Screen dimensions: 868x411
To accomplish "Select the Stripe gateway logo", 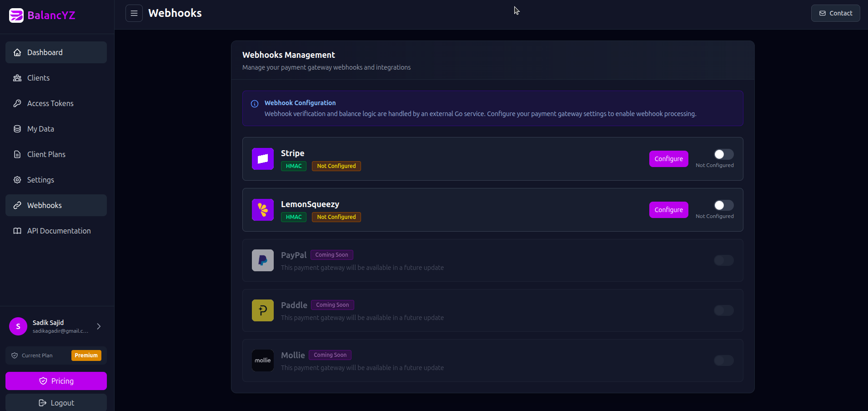I will (262, 159).
